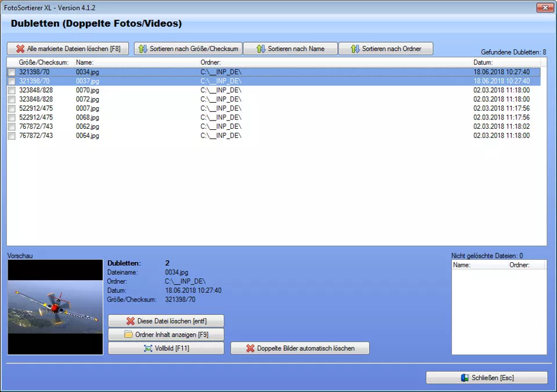Click the airplane preview thumbnail

pyautogui.click(x=47, y=307)
